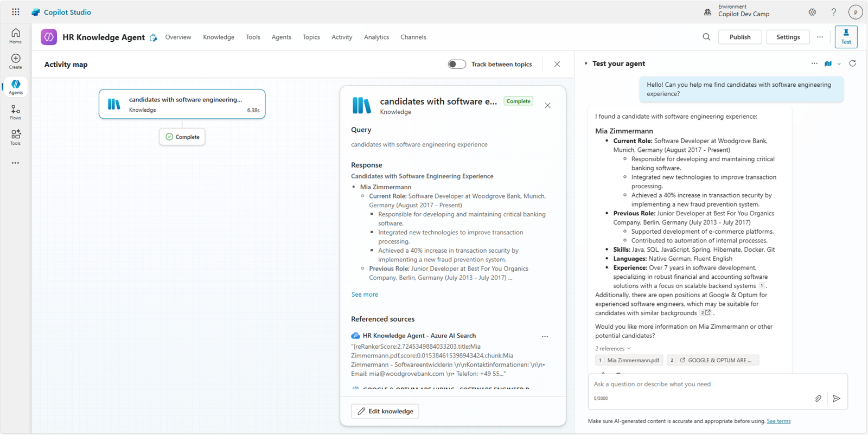Toggle Track between topics switch

point(457,64)
